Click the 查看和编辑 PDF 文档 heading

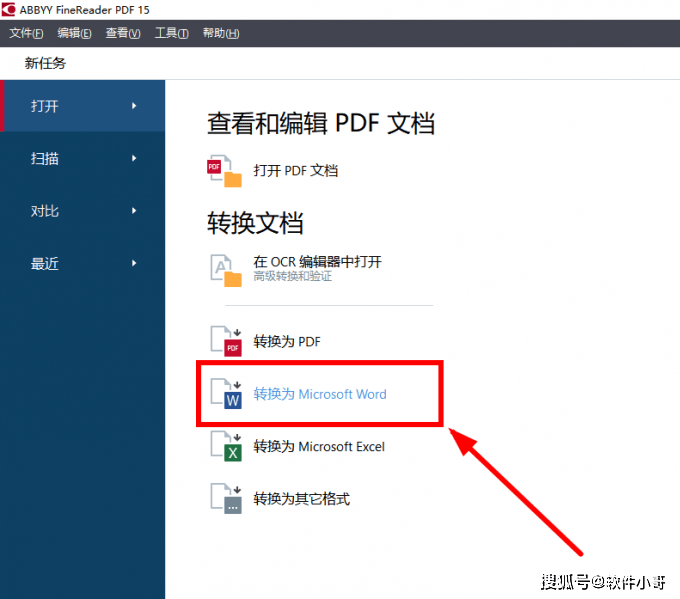click(321, 123)
